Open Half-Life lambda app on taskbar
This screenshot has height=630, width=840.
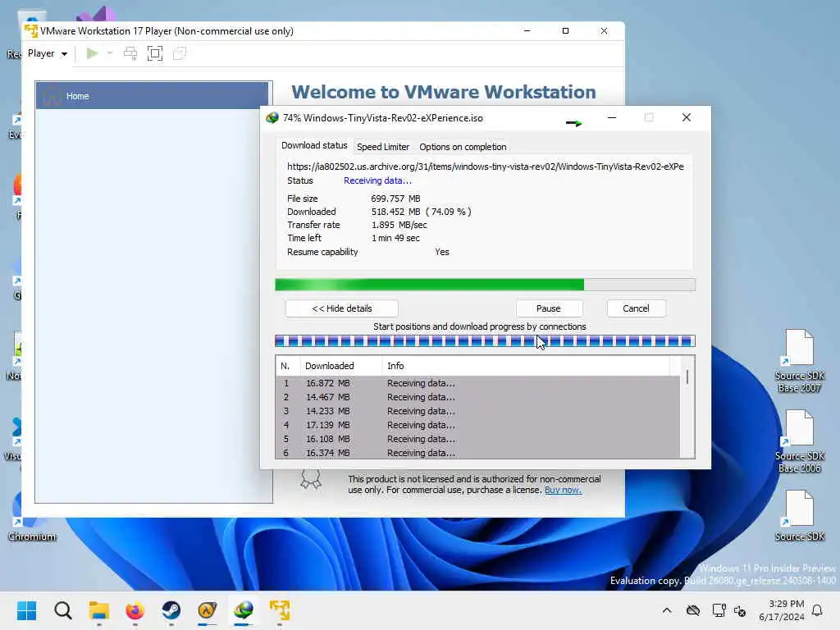pyautogui.click(x=208, y=610)
